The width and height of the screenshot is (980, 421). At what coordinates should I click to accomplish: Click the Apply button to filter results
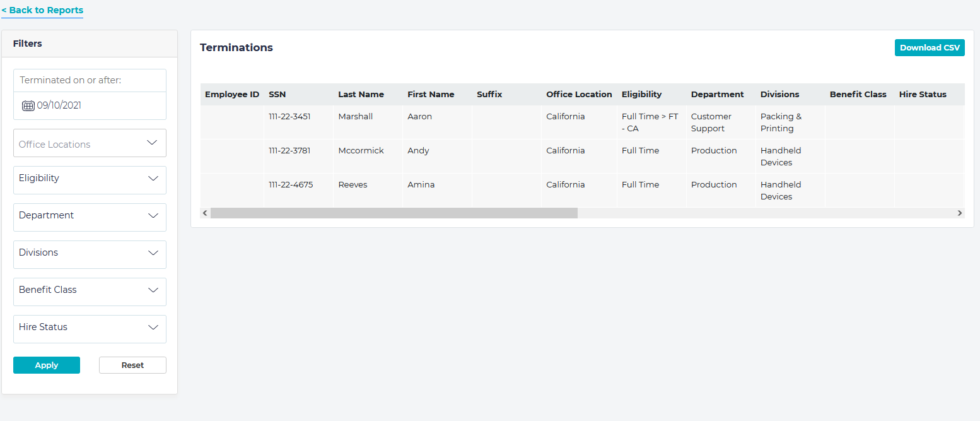click(46, 365)
